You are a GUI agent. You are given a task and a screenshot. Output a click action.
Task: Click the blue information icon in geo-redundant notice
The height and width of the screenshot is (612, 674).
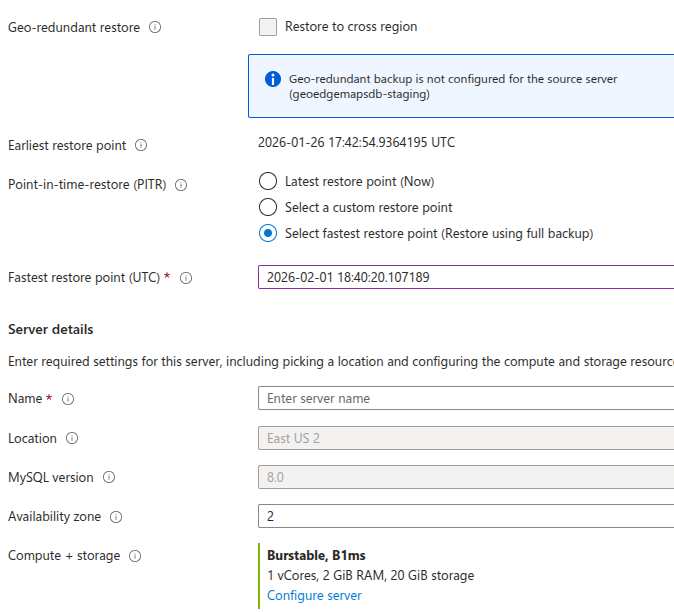(273, 79)
